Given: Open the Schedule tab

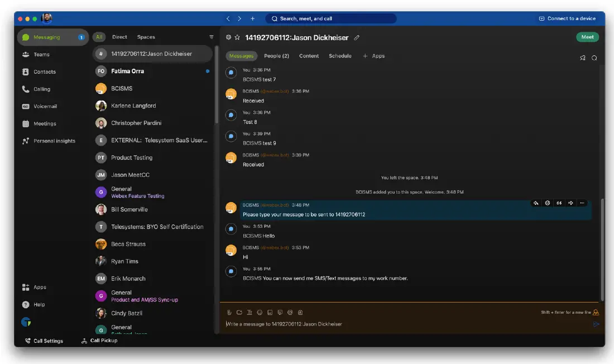Looking at the screenshot, I should 340,56.
